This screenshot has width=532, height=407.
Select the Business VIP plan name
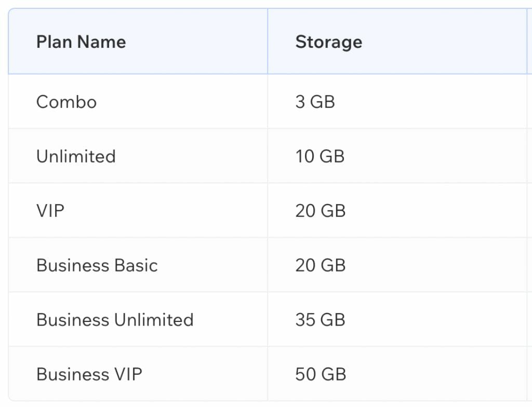pyautogui.click(x=89, y=374)
